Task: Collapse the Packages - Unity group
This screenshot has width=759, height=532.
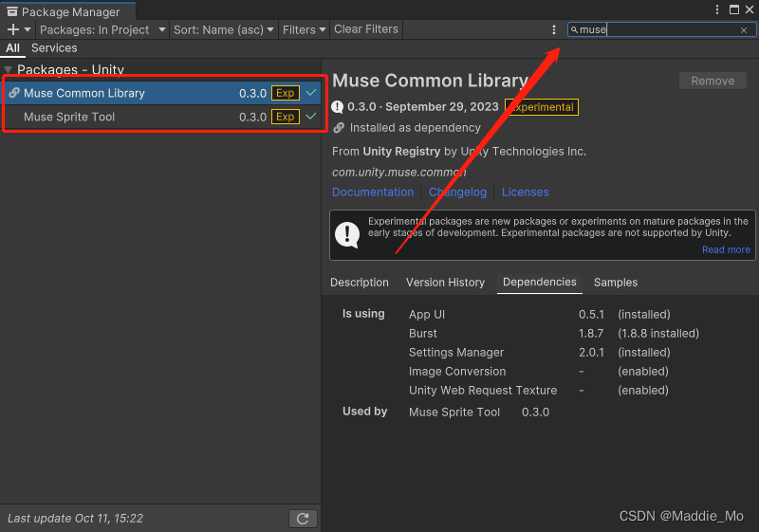Action: point(8,70)
